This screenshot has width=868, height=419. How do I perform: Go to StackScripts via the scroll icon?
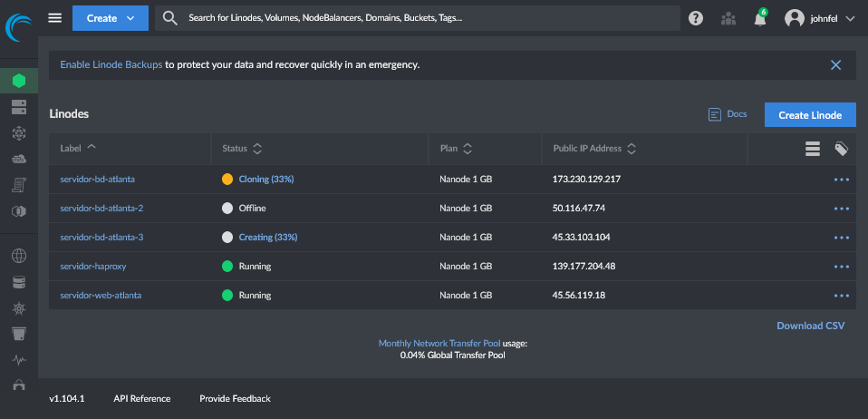pyautogui.click(x=18, y=185)
